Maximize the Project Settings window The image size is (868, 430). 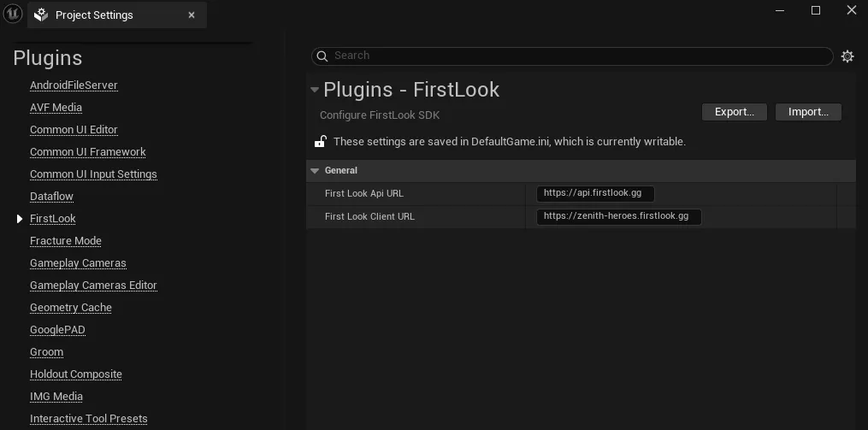tap(816, 10)
